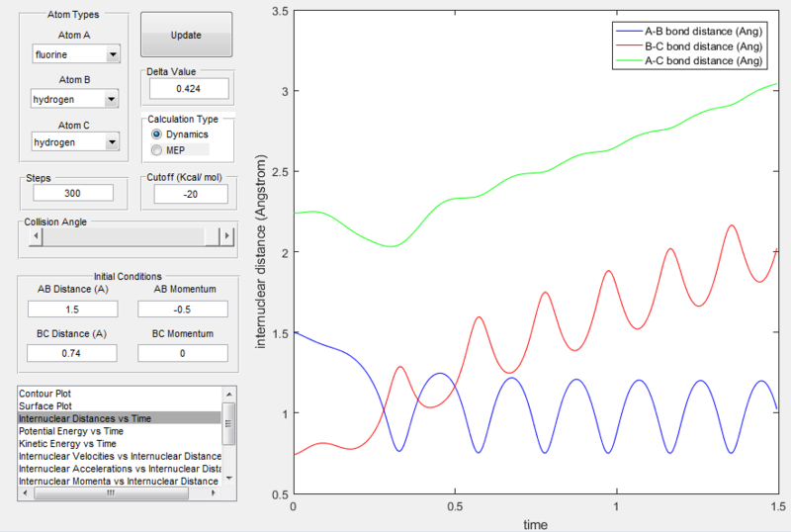Open the Atom A fluorine dropdown
Screen dimensions: 791x532
pos(76,54)
